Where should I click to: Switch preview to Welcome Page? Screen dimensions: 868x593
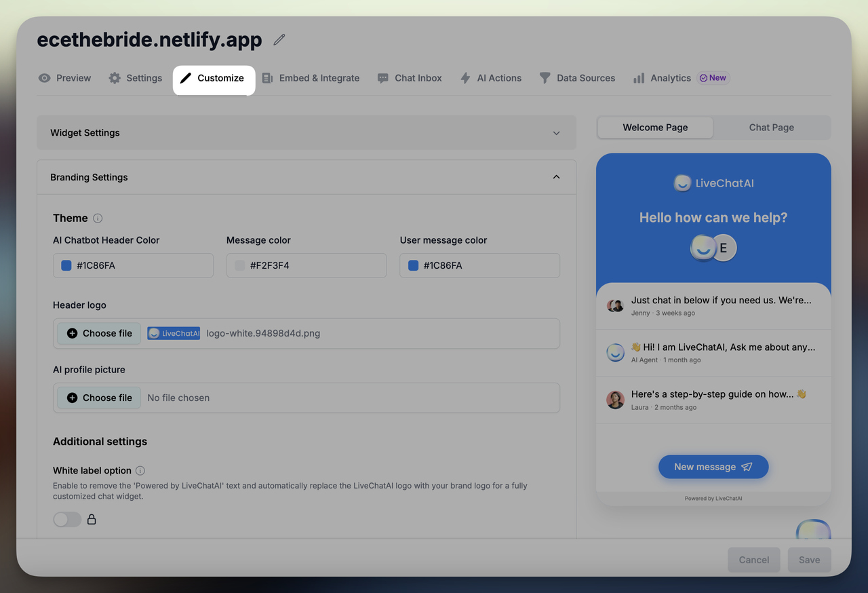(655, 128)
